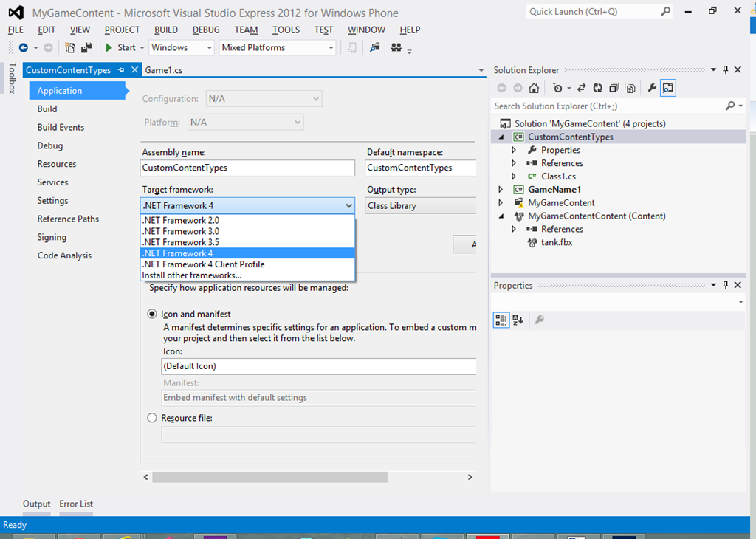Open the Code Analysis properties page
756x539 pixels.
[x=64, y=255]
